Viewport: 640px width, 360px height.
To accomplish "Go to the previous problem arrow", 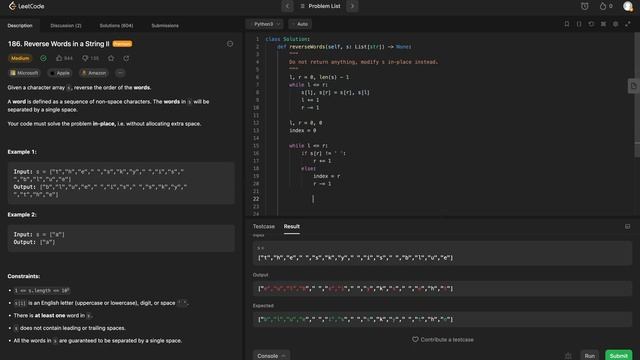I will [287, 6].
